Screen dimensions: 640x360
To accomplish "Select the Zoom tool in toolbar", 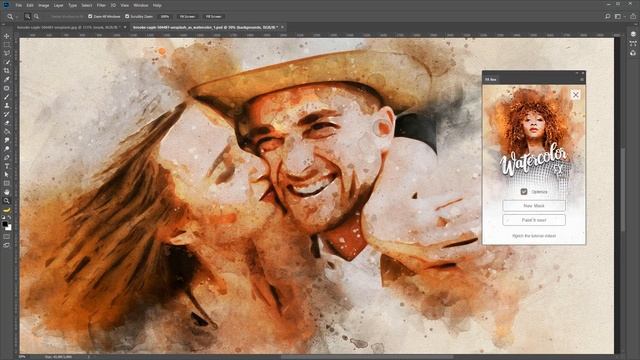I will click(x=7, y=201).
